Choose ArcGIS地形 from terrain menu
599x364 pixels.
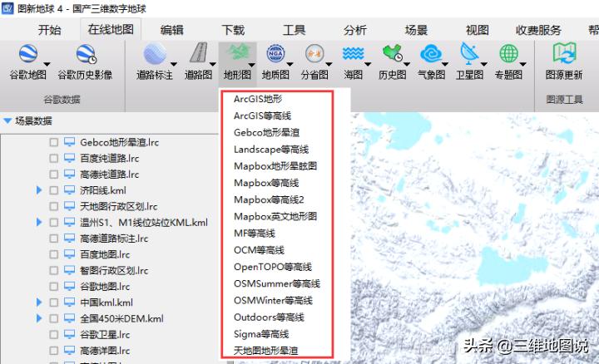tap(258, 99)
